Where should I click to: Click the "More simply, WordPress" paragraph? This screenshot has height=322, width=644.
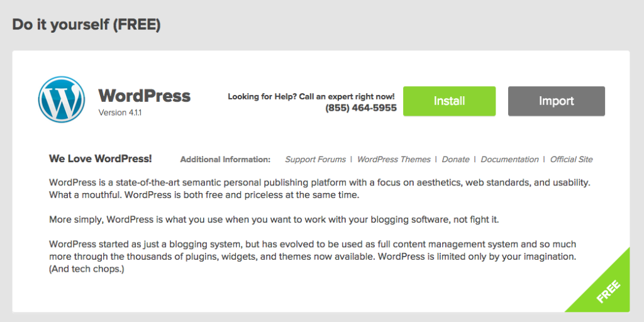pos(274,219)
